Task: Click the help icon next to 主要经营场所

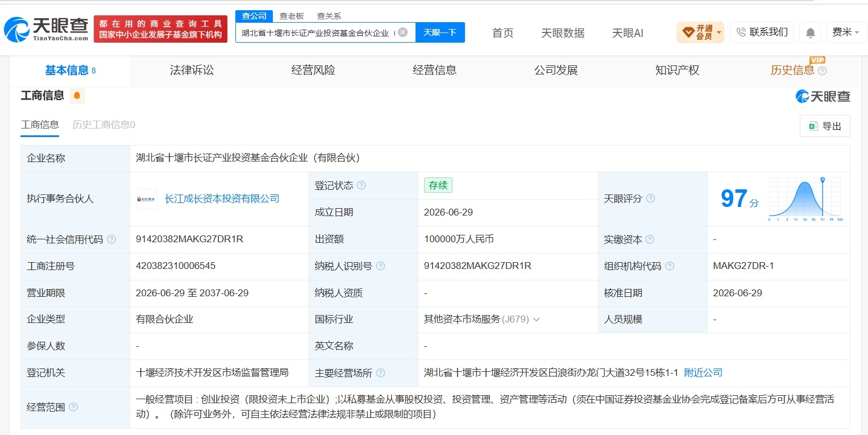Action: (x=380, y=373)
